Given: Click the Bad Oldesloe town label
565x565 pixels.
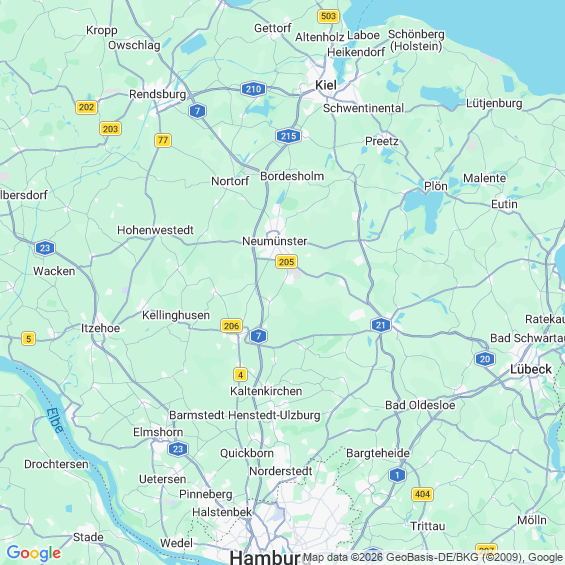Looking at the screenshot, I should click(x=420, y=405).
